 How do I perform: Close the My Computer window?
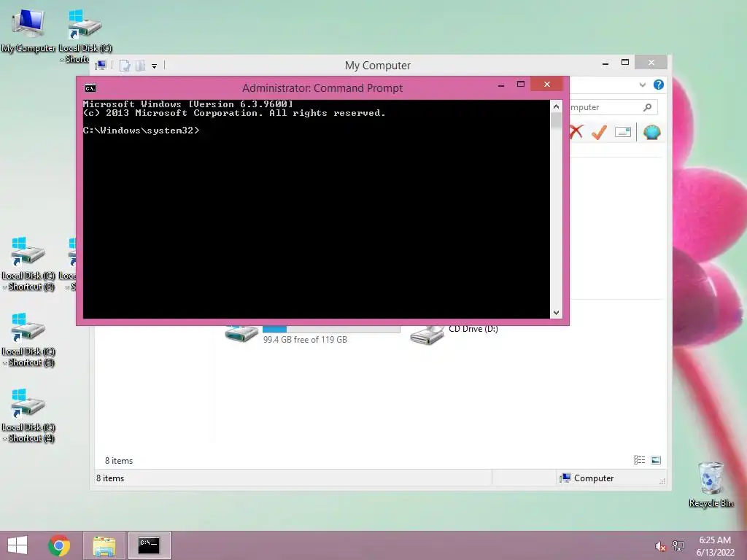[x=651, y=63]
